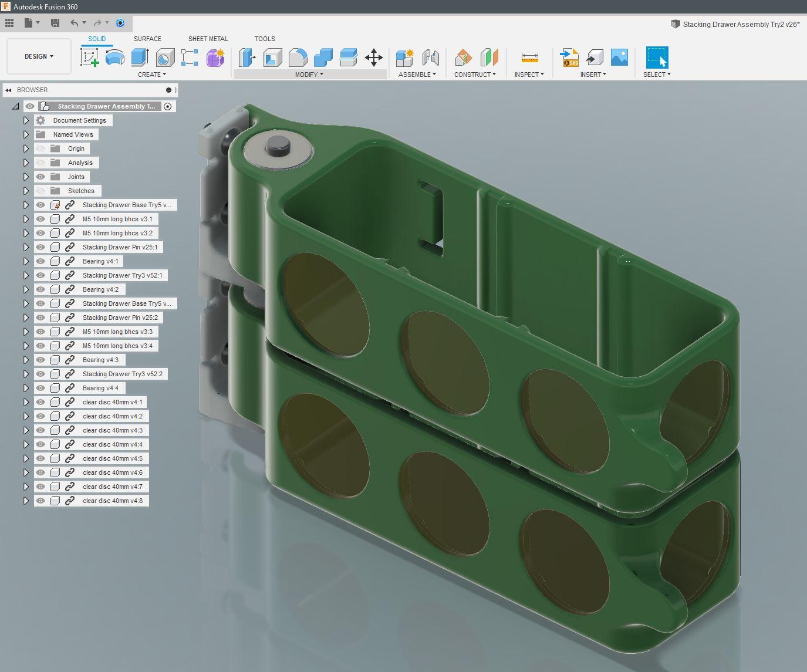807x672 pixels.
Task: Select the Bearing v4:3 row
Action: 79,360
